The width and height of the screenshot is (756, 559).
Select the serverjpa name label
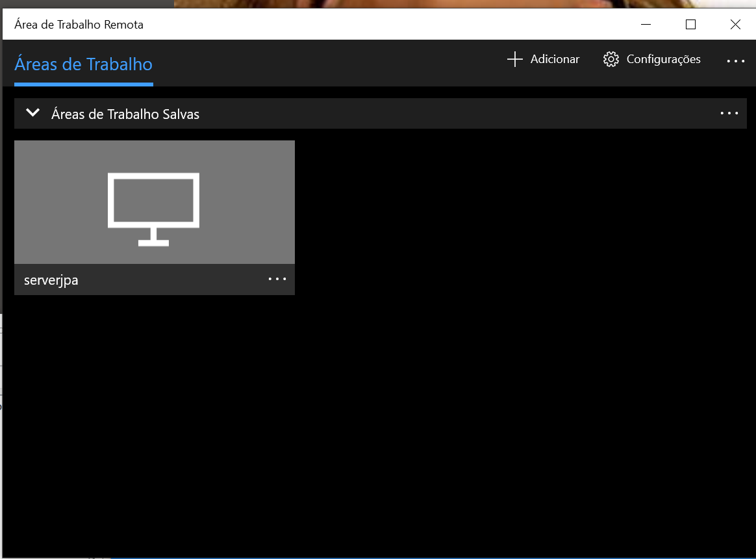[51, 280]
